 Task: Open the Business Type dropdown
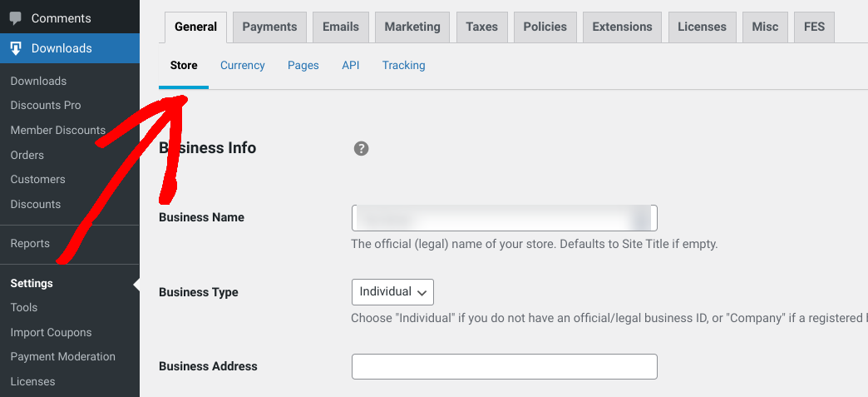tap(392, 292)
